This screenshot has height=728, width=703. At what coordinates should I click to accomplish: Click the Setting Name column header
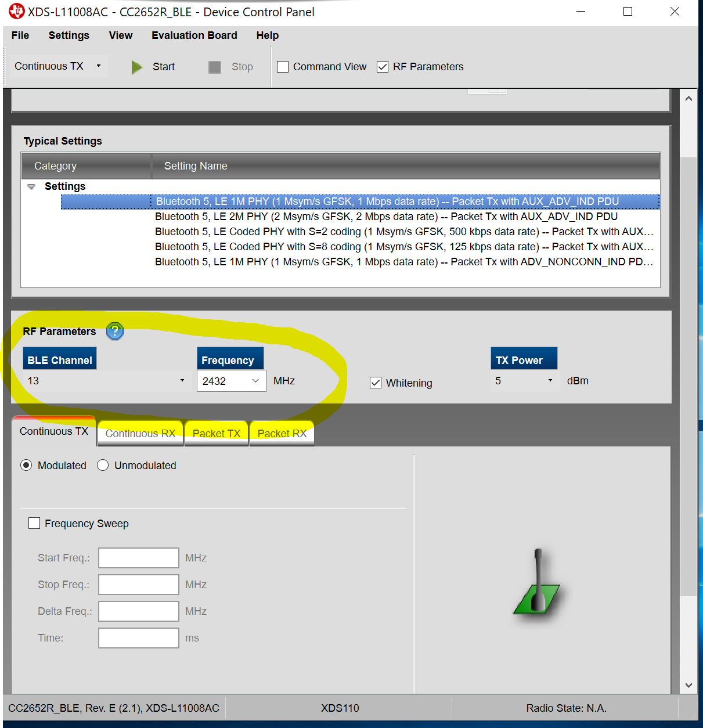[406, 166]
